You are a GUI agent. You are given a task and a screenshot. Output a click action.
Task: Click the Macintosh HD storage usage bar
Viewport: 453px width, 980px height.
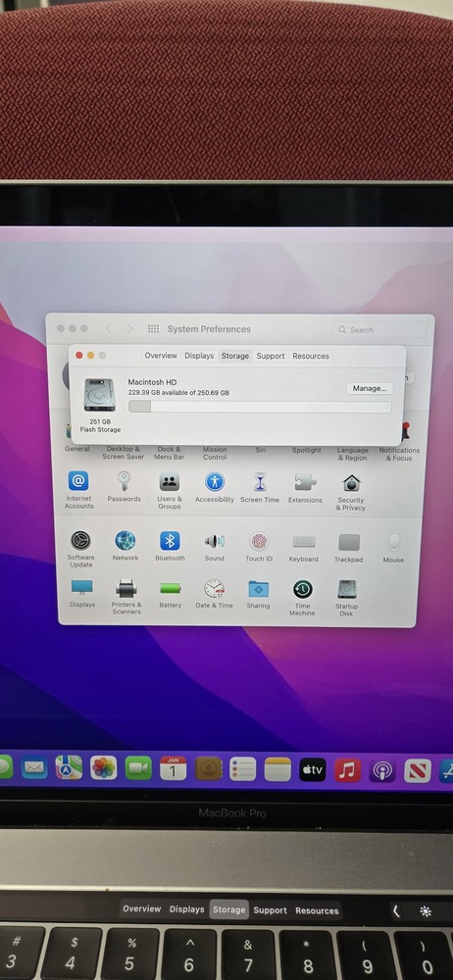tap(260, 407)
